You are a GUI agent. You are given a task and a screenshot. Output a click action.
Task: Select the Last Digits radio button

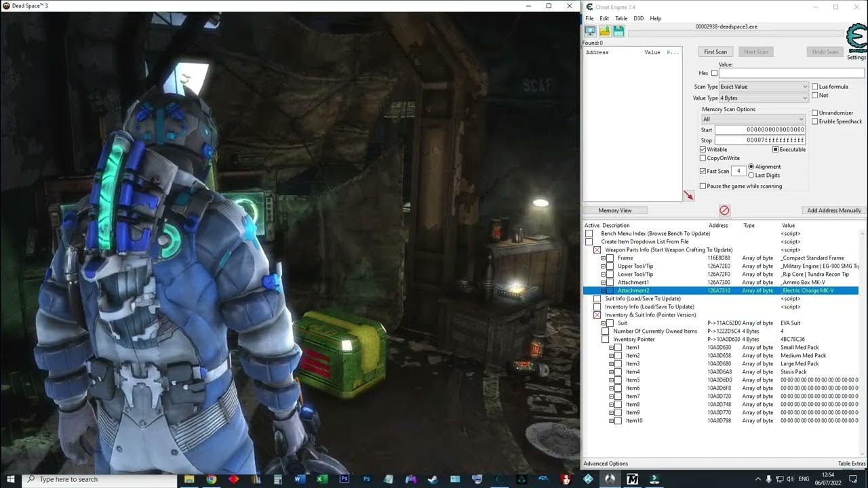751,176
